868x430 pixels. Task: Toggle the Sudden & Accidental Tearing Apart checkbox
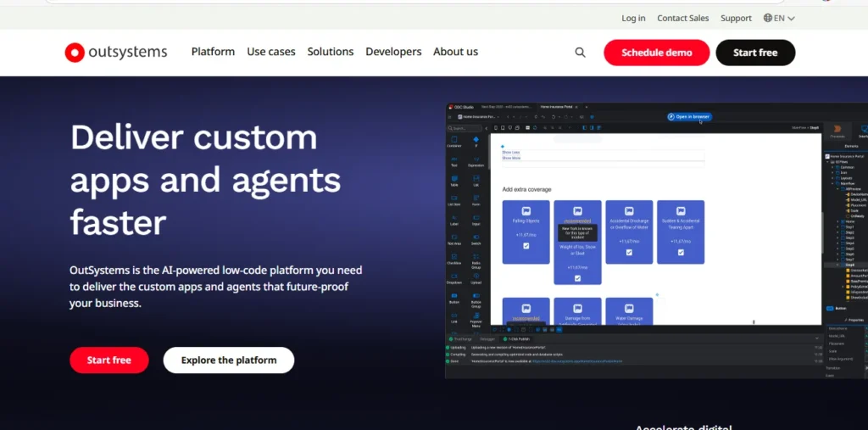(x=681, y=252)
